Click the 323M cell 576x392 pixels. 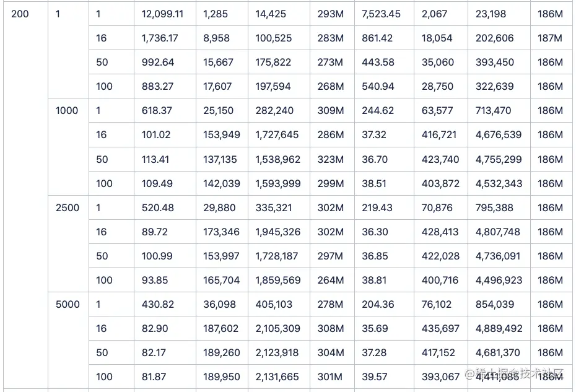click(330, 159)
